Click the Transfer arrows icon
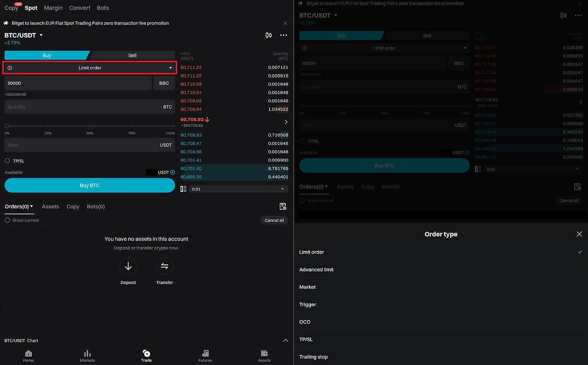This screenshot has height=365, width=588. pos(164,266)
